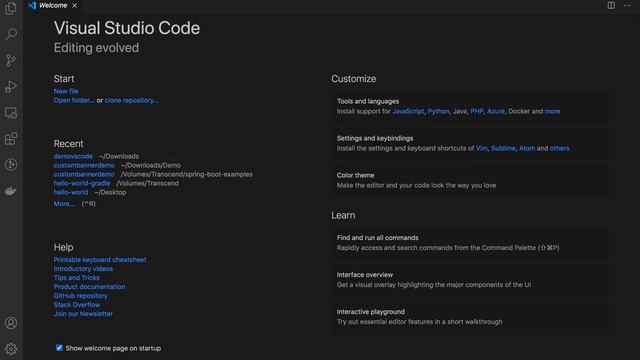The image size is (640, 360).
Task: Click the Open folder... link
Action: pyautogui.click(x=74, y=100)
